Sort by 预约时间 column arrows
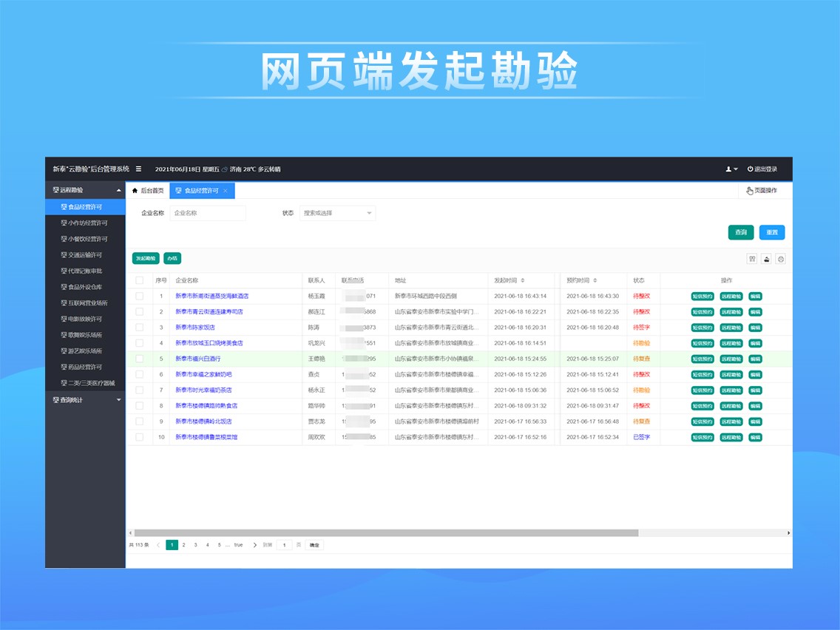 595,280
